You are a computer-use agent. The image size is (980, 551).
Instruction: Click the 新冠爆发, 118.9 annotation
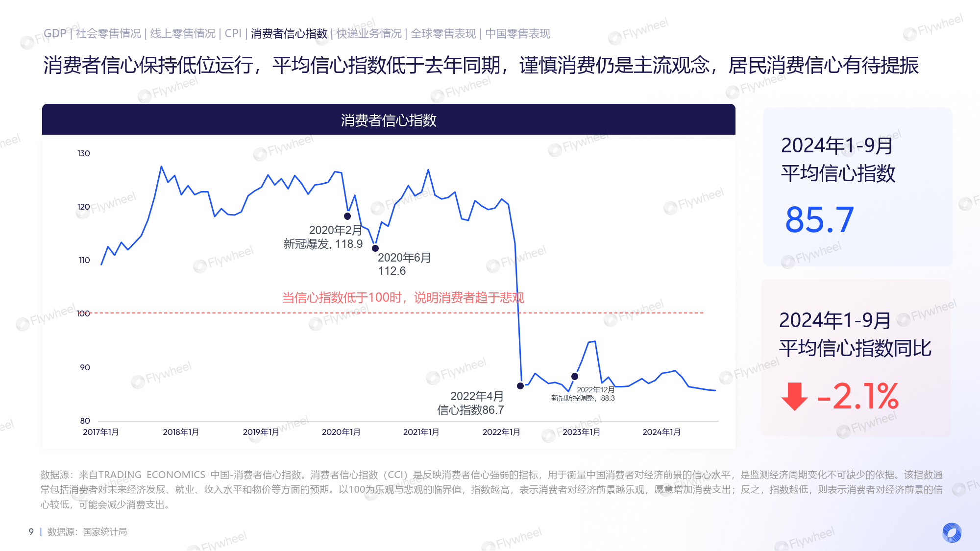323,244
